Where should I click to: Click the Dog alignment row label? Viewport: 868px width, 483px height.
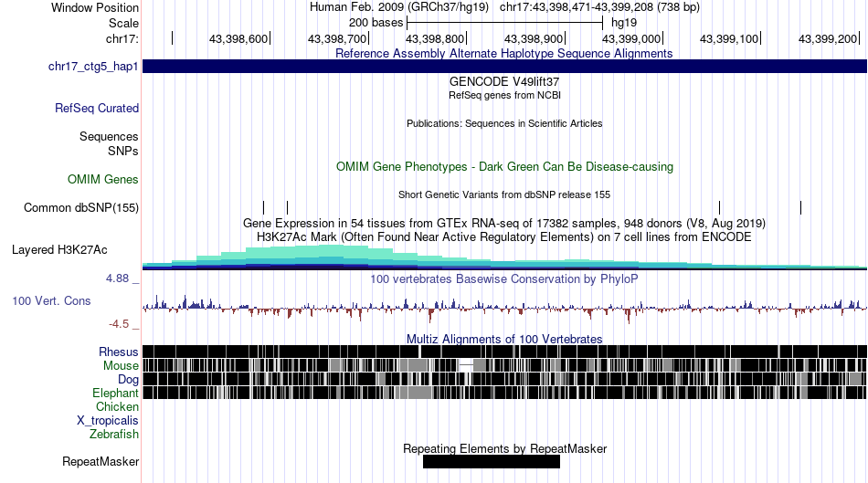pyautogui.click(x=128, y=379)
